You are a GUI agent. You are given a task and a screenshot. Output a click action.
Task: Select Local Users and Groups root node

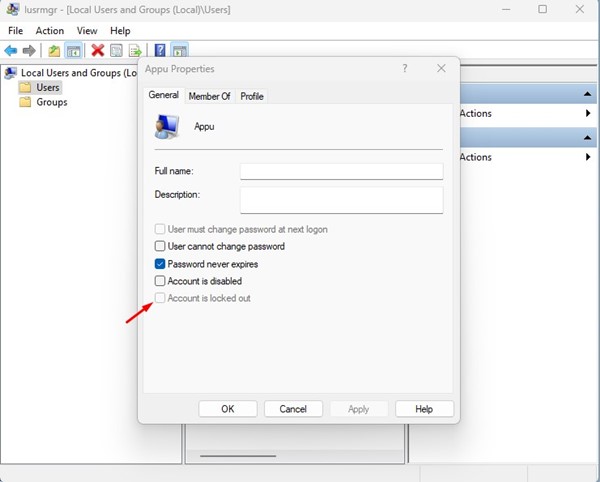point(79,73)
